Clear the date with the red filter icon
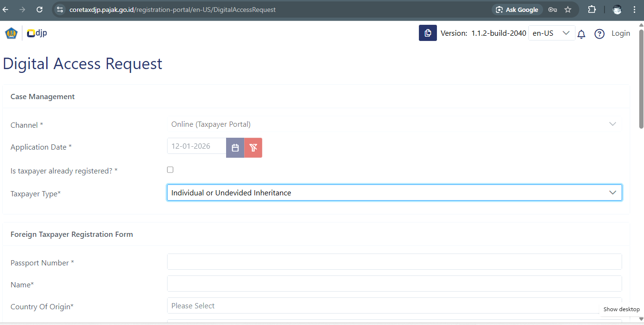Viewport: 644px width, 325px height. 253,148
